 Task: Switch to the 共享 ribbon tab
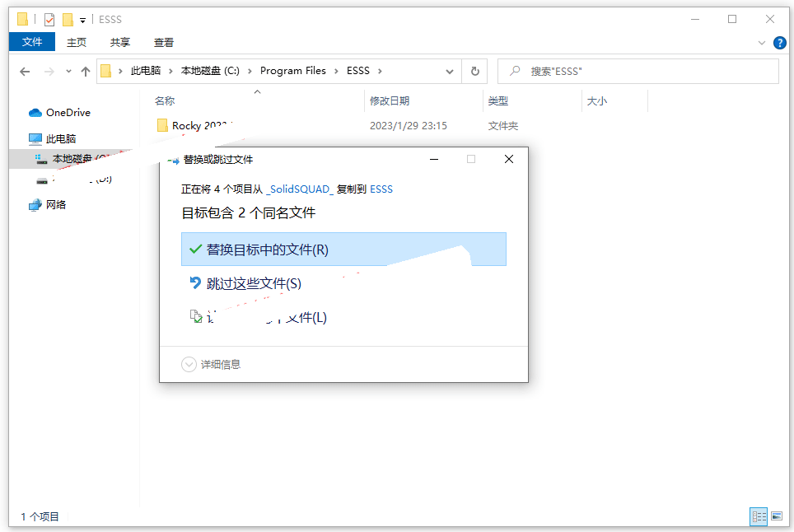(x=120, y=43)
